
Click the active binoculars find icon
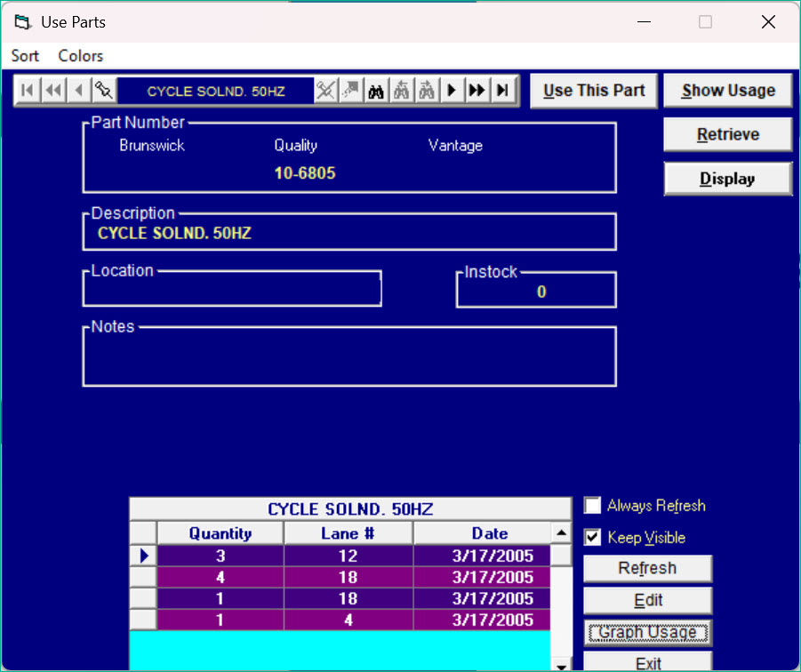pos(376,91)
